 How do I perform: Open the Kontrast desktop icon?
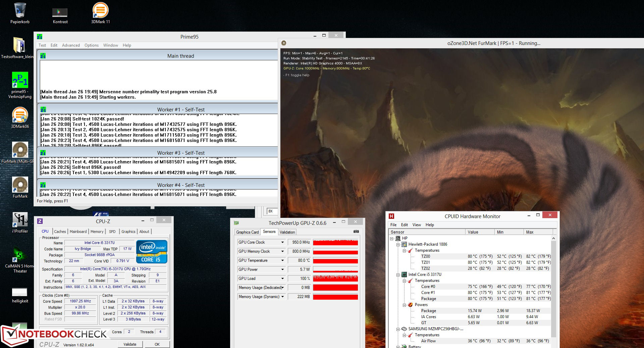[60, 13]
